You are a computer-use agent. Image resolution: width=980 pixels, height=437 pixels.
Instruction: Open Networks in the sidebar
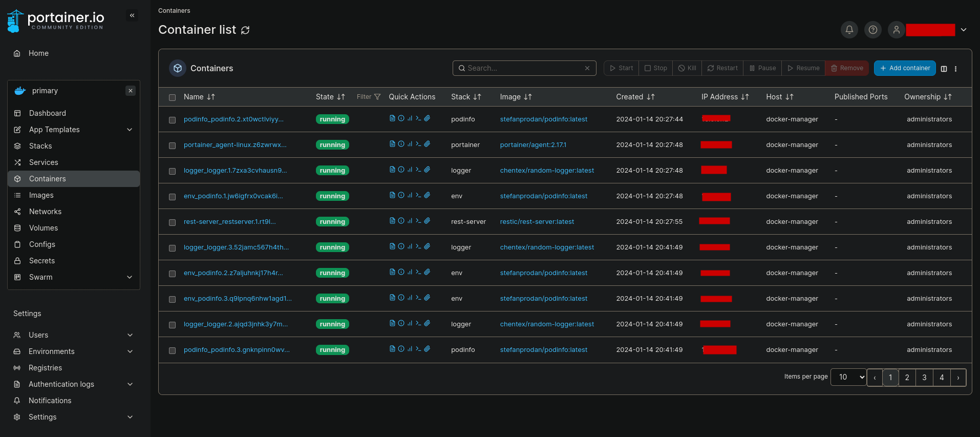tap(45, 212)
